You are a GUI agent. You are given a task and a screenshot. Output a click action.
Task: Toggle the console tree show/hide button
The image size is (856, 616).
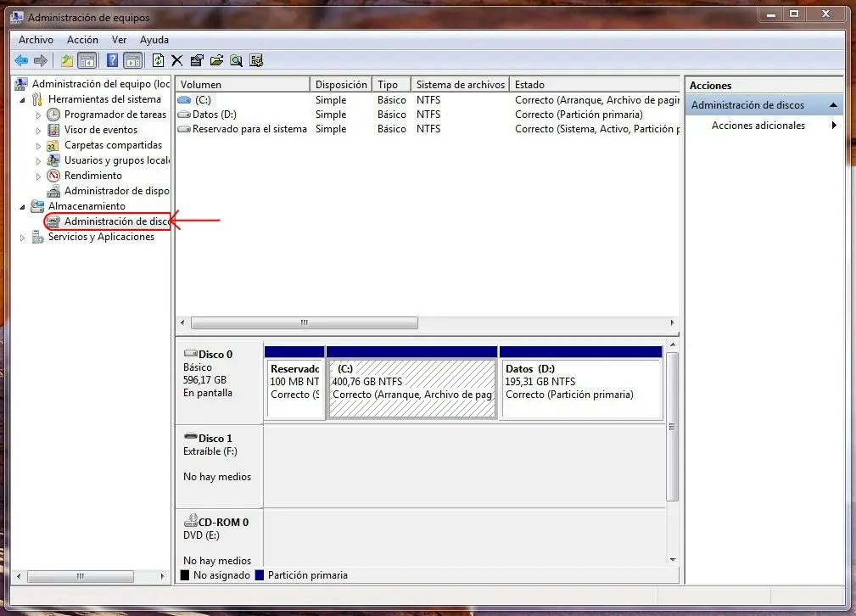tap(87, 60)
